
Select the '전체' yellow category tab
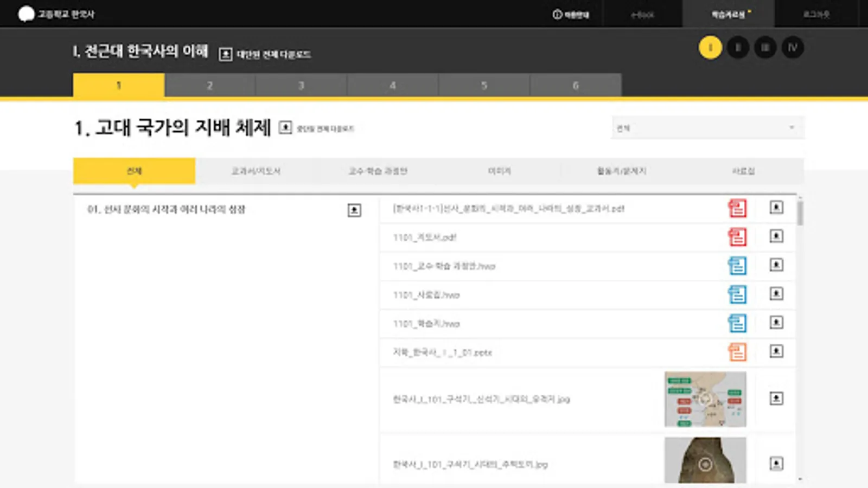pos(134,171)
